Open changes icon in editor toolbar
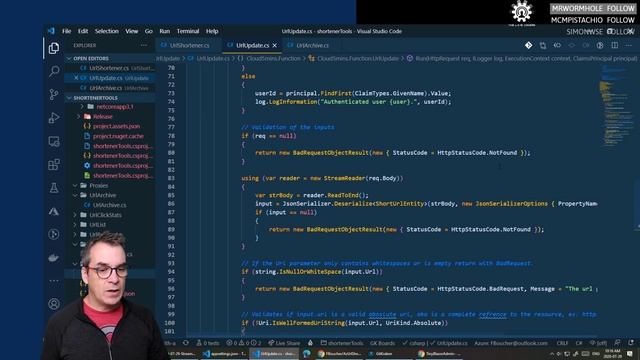640x360 pixels. [x=542, y=45]
